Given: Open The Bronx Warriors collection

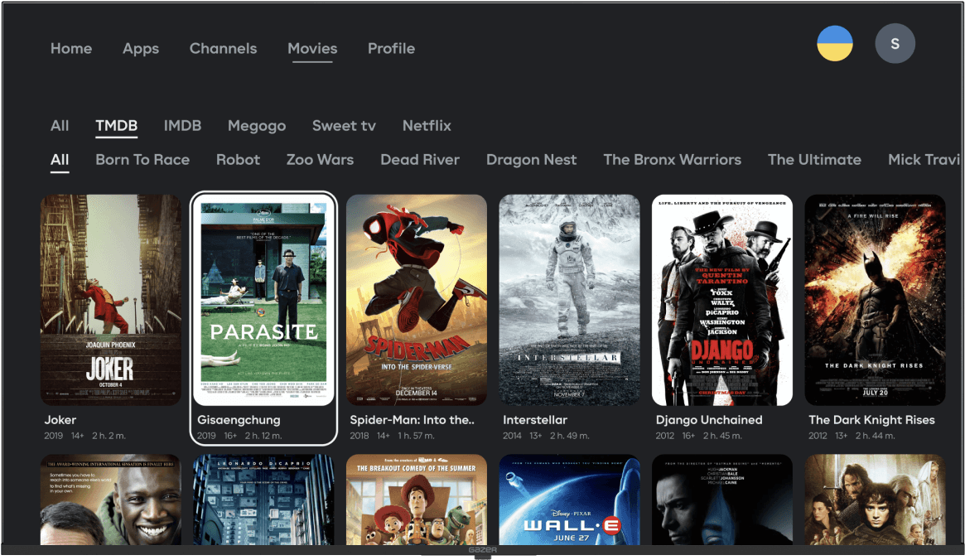Looking at the screenshot, I should (673, 160).
